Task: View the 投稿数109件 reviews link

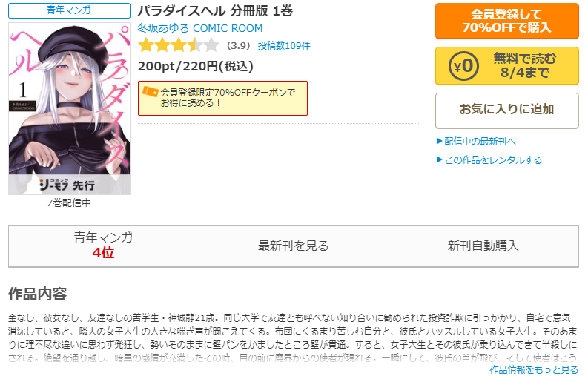Action: pyautogui.click(x=284, y=46)
